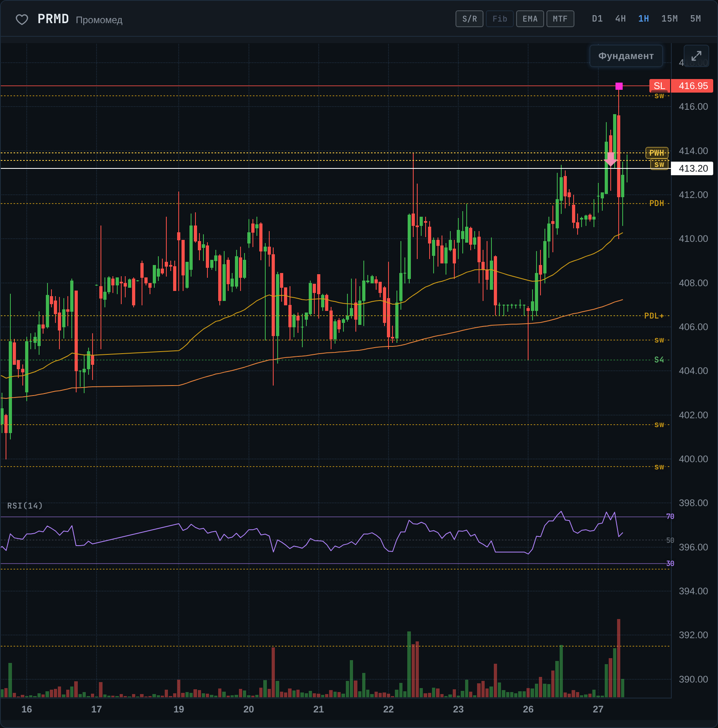718x728 pixels.
Task: Switch to 4H timeframe
Action: 620,19
